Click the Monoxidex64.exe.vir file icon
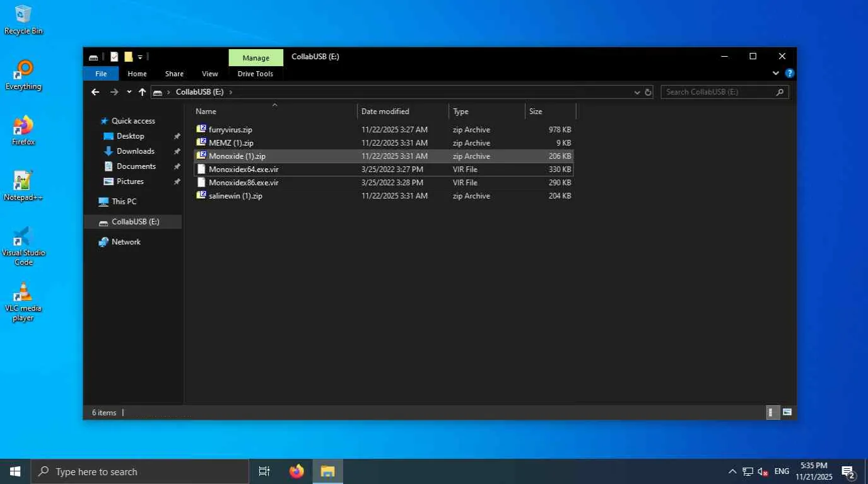Viewport: 868px width, 484px height. tap(201, 169)
